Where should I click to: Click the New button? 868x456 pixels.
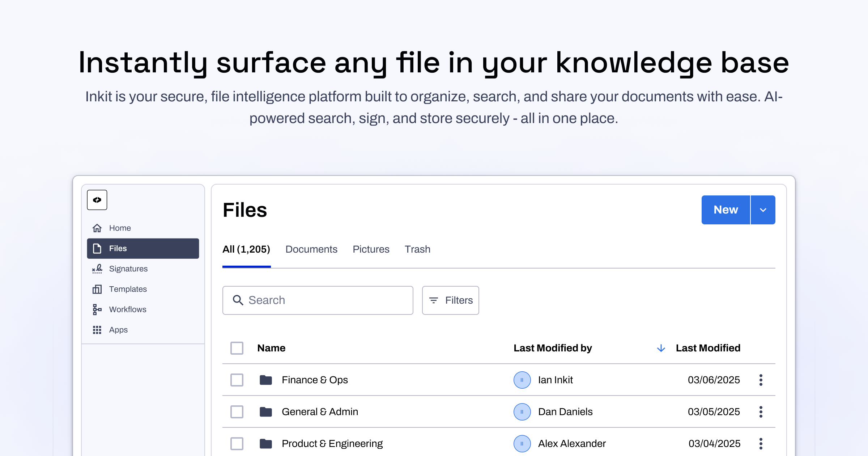click(x=725, y=210)
